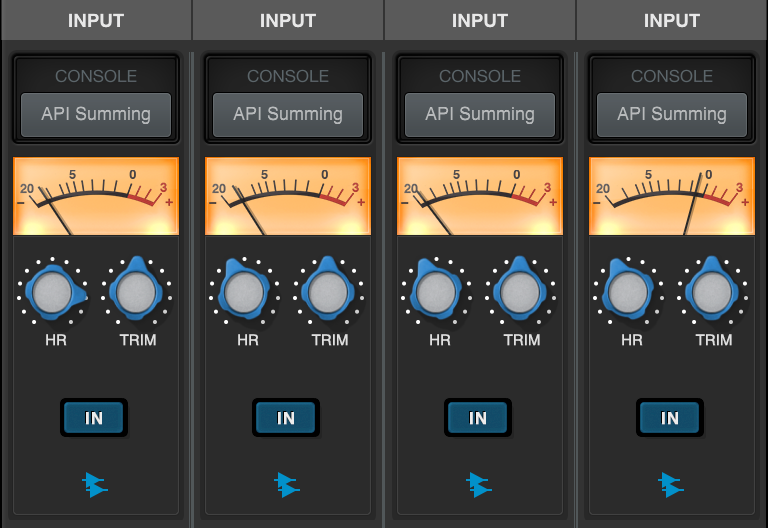This screenshot has height=528, width=768.
Task: Click the TRIM knob on fourth channel
Action: pyautogui.click(x=712, y=291)
